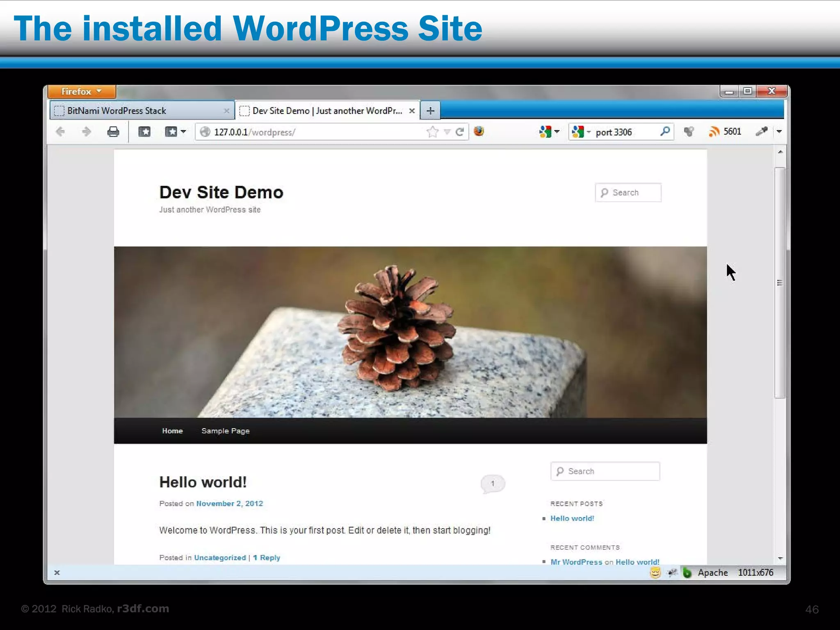Viewport: 840px width, 630px height.
Task: Maximize the Firefox window
Action: click(x=748, y=91)
